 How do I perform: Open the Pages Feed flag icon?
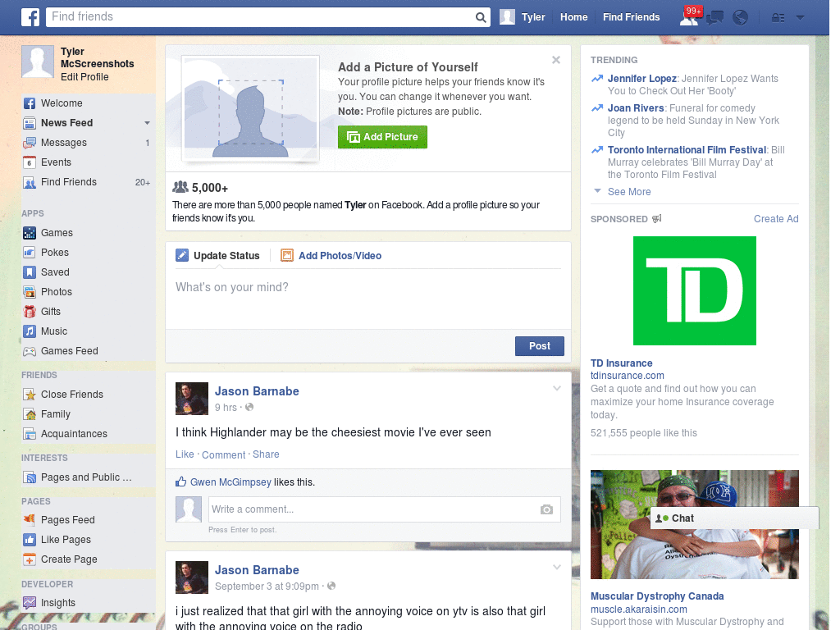(x=30, y=519)
